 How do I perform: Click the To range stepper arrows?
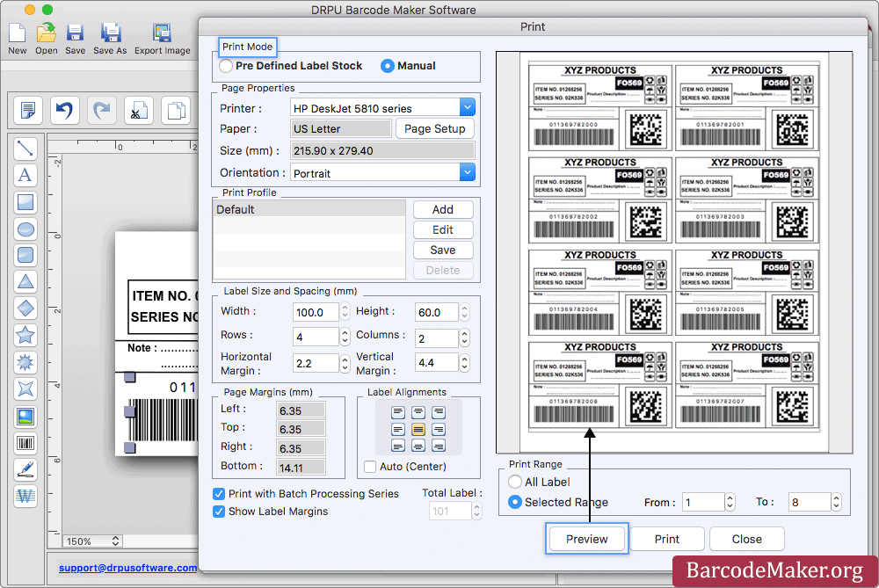[x=837, y=502]
